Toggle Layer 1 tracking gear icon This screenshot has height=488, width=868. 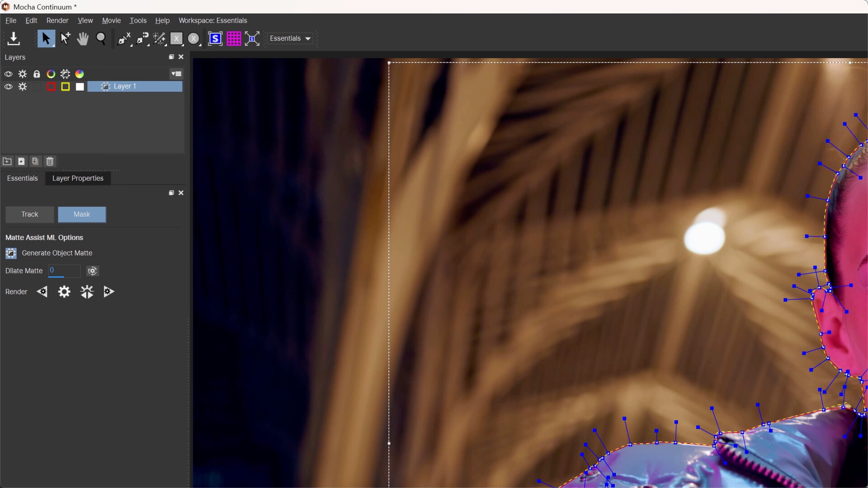[x=23, y=87]
